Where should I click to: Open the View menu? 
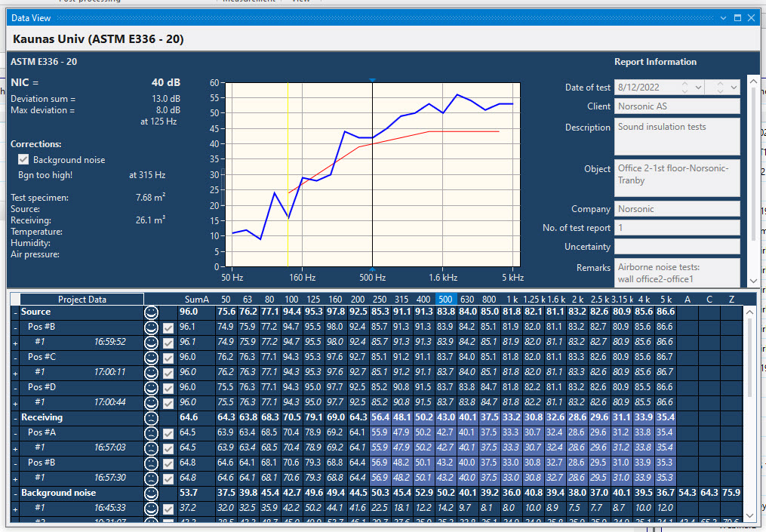[x=300, y=2]
